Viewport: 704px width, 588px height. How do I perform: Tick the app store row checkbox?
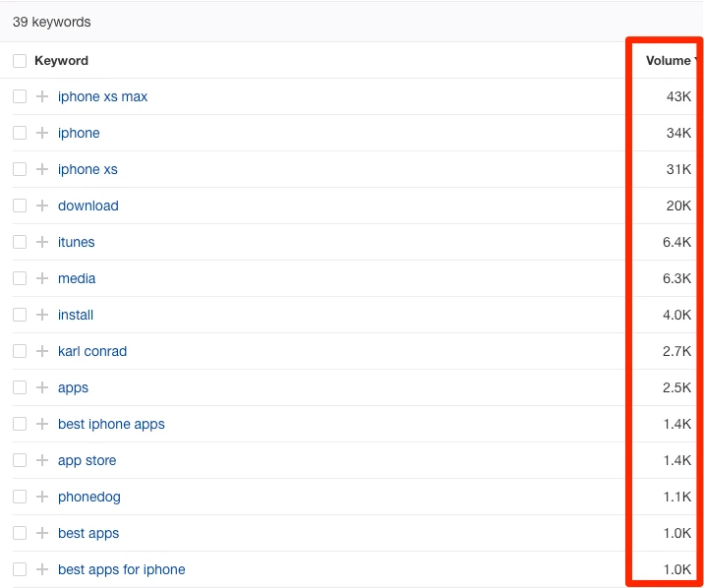20,460
